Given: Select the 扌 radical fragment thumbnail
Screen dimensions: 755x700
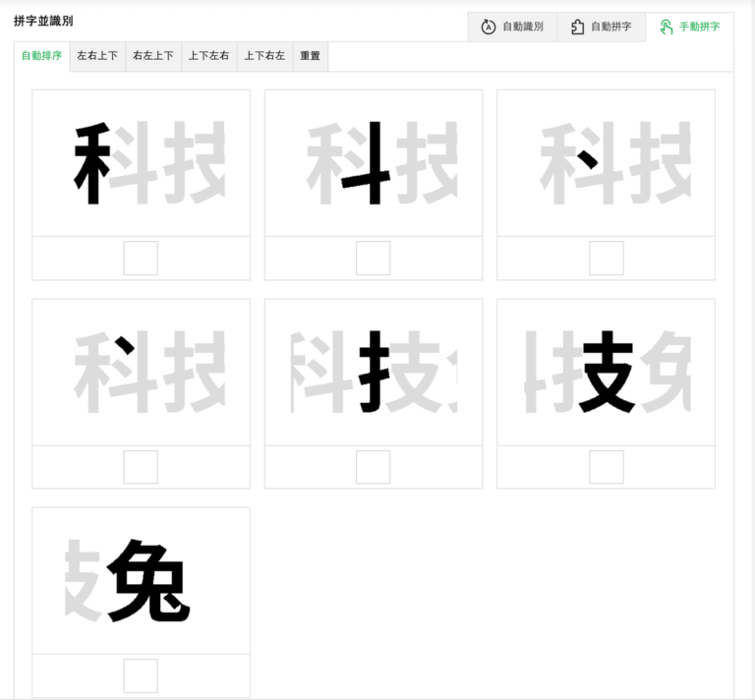Looking at the screenshot, I should [x=374, y=373].
